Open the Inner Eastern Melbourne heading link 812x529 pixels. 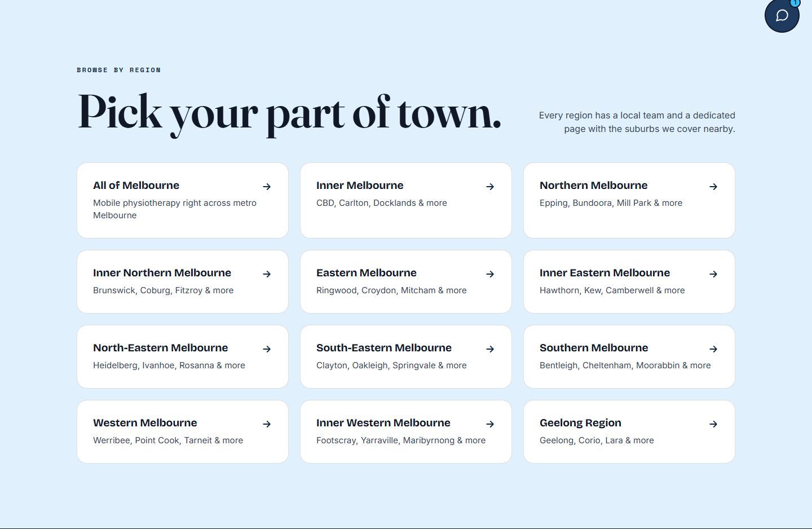tap(604, 273)
